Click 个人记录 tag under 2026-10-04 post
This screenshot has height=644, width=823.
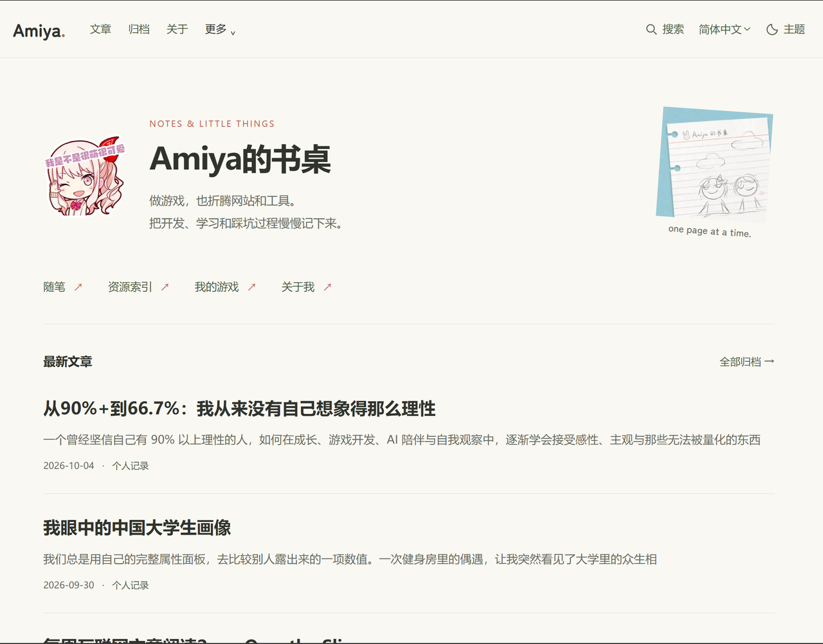pos(131,466)
